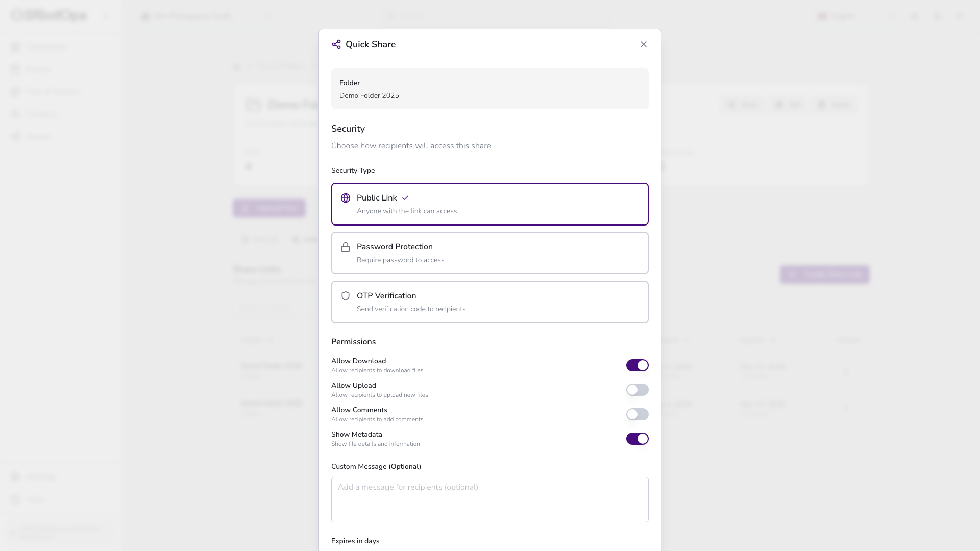980x551 pixels.
Task: Focus the Custom Message text area
Action: coord(489,499)
